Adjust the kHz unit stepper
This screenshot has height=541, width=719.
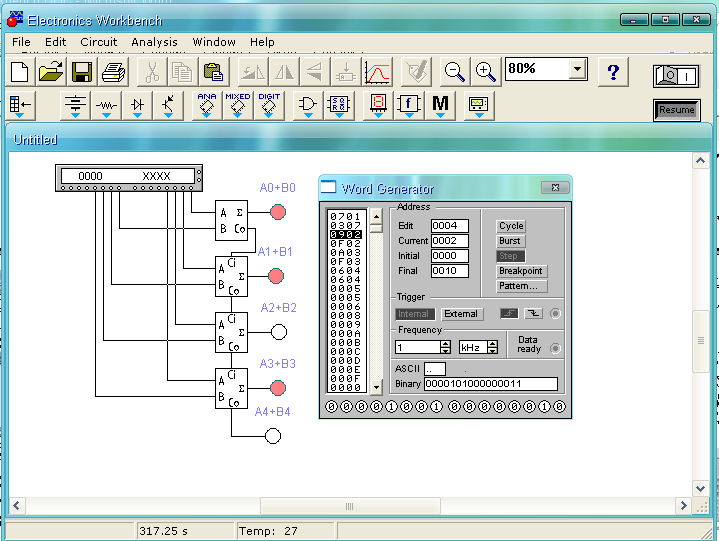(x=492, y=348)
